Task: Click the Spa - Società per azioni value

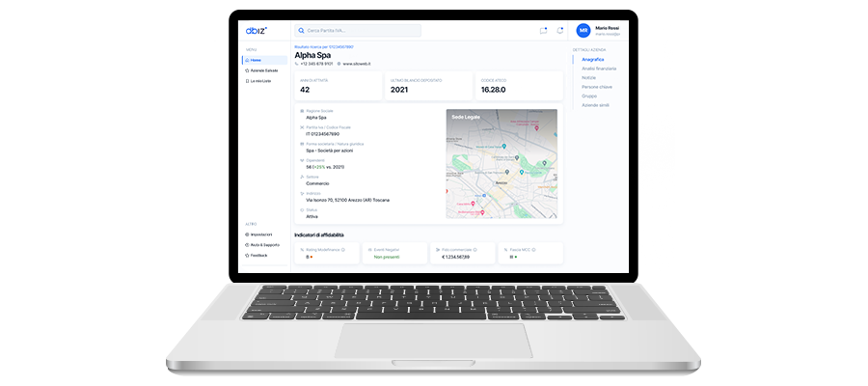Action: pyautogui.click(x=330, y=151)
